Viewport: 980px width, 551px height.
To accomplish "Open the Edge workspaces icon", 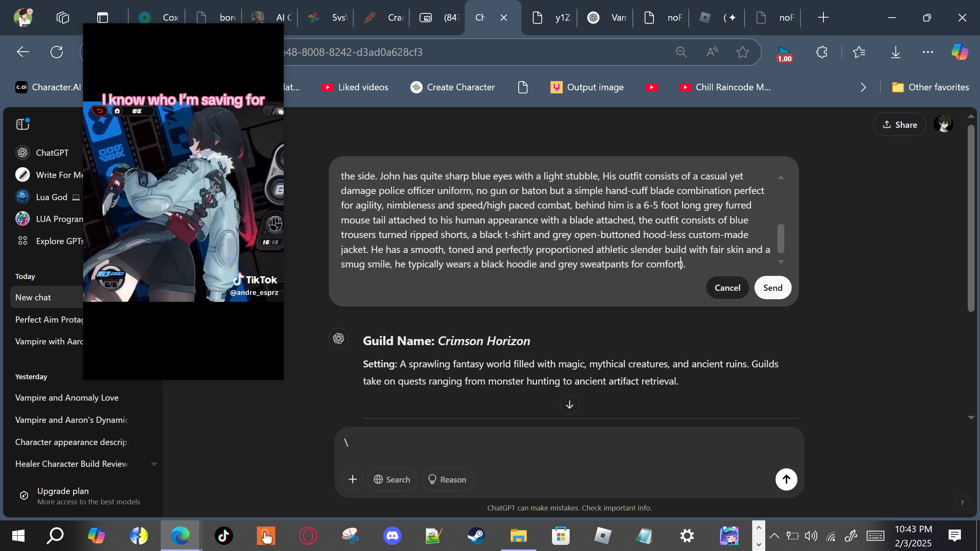I will 62,18.
